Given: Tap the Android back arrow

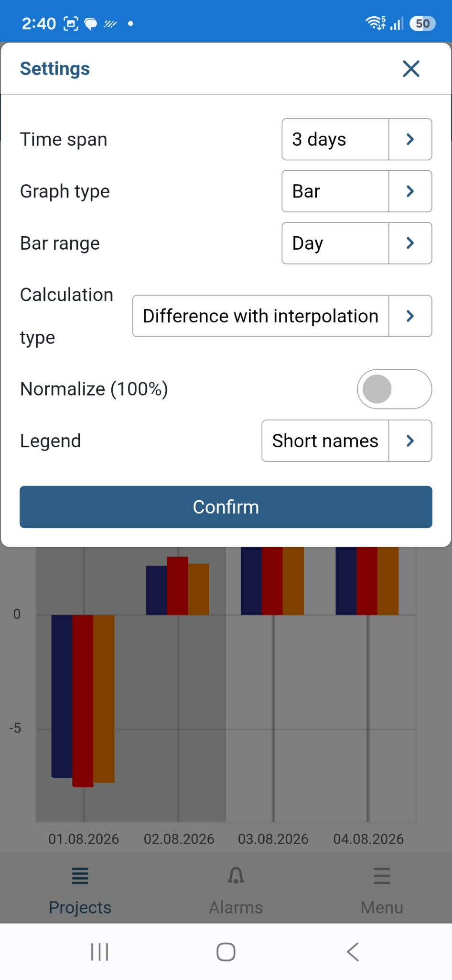Looking at the screenshot, I should [x=353, y=952].
